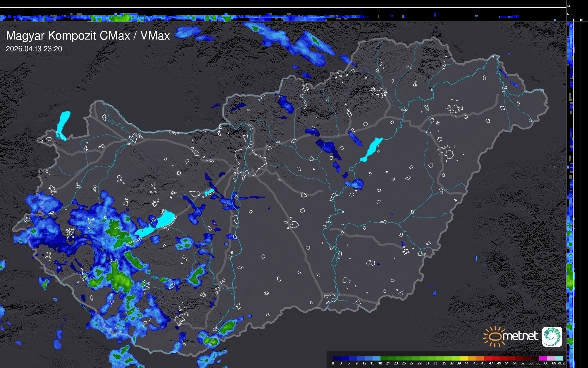Click the dBZ unit label on legend
Screen dimensions: 588x368
point(561,363)
